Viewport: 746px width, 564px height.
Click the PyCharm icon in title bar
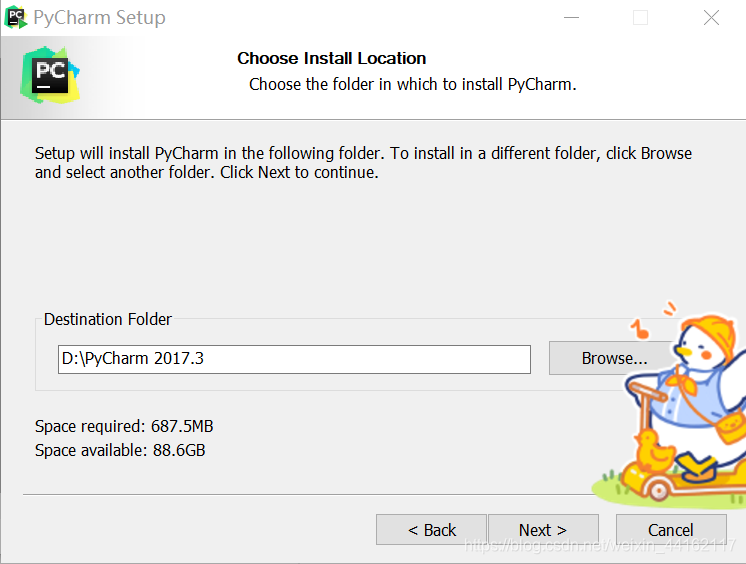15,18
